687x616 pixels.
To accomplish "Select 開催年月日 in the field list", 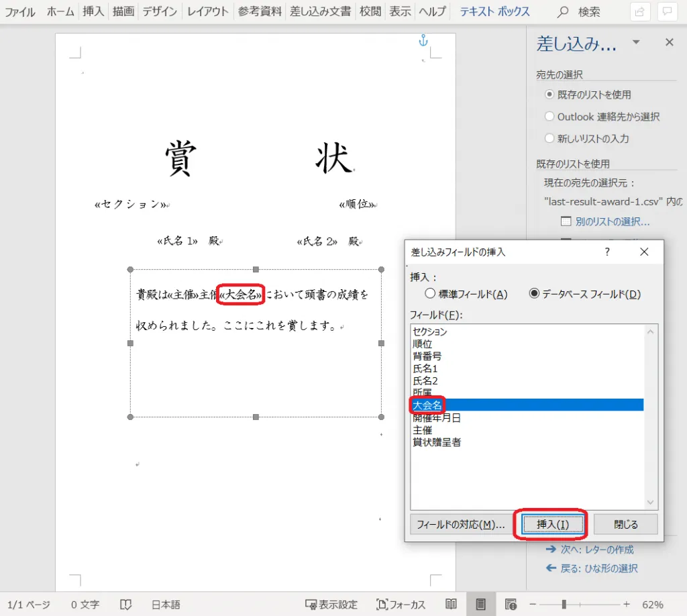I will [437, 417].
